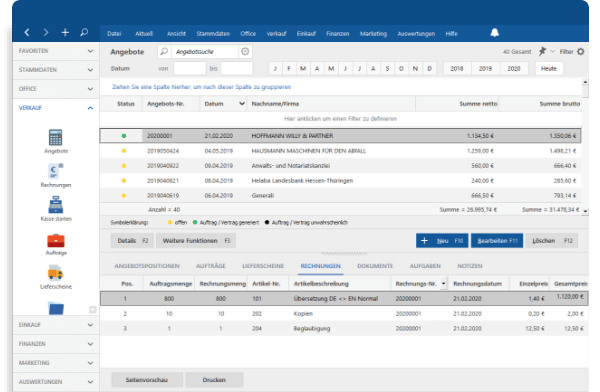Open pin dropdown arrow beside Filter
600x392 pixels.
552,51
